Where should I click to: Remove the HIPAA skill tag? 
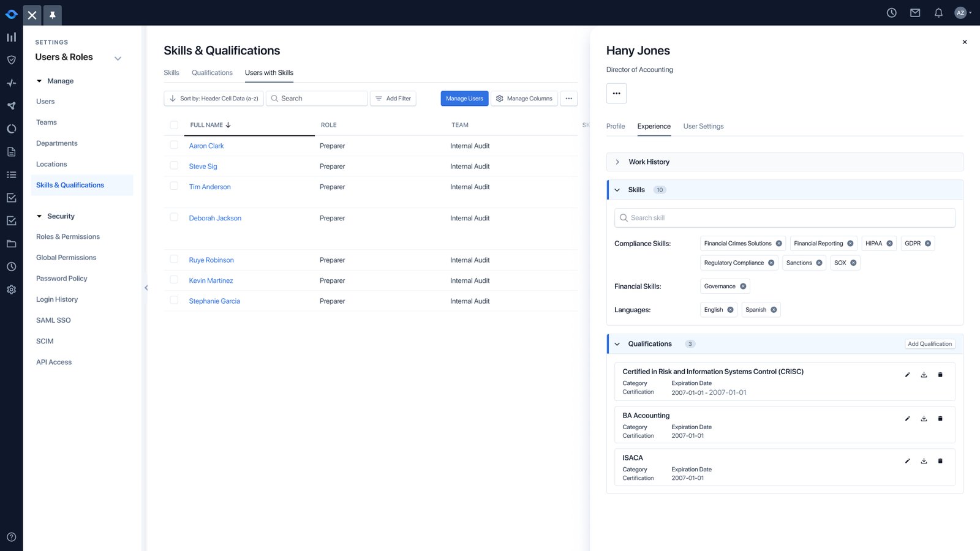pyautogui.click(x=889, y=244)
